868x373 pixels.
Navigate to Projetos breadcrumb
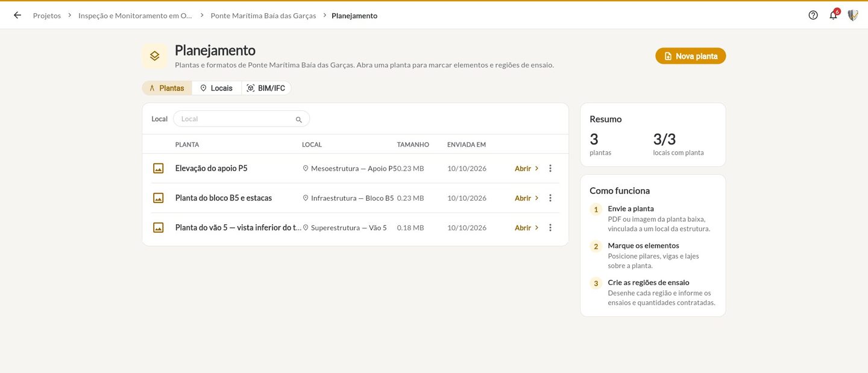(47, 16)
